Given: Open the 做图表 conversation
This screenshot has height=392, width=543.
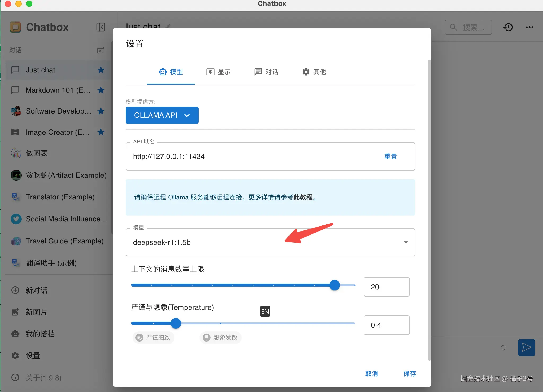Looking at the screenshot, I should [58, 153].
